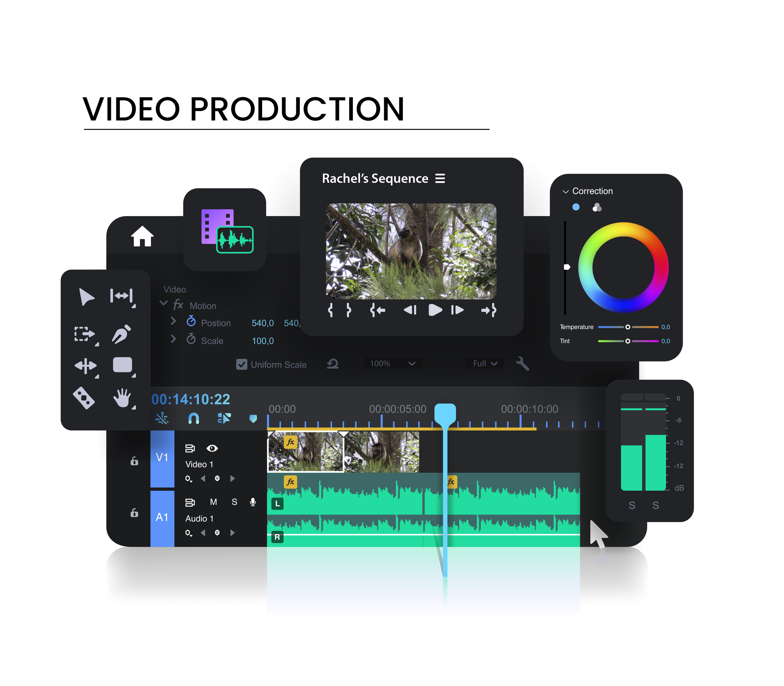The image size is (784, 686).
Task: Click the 00:14:10:22 timecode
Action: [x=191, y=399]
